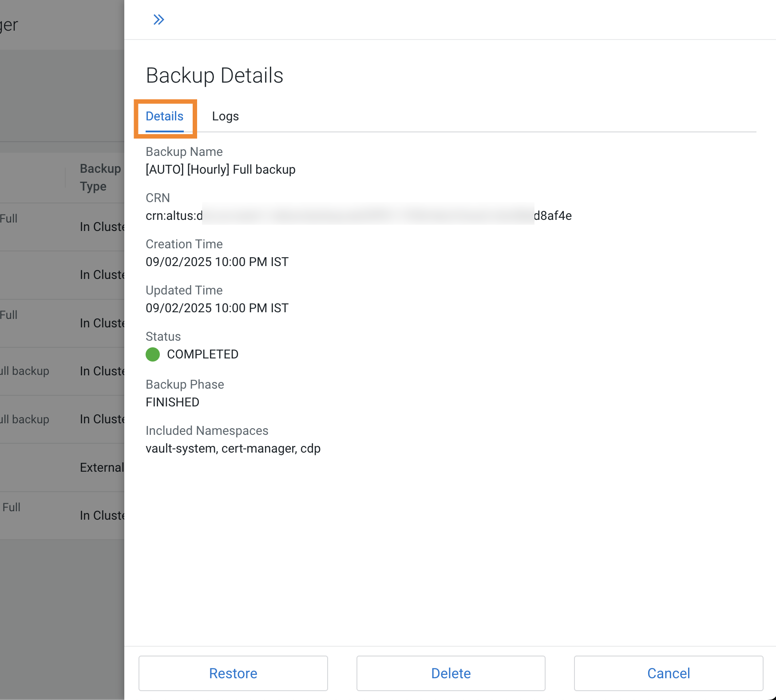Click the Updated Time value
The image size is (776, 700).
tap(217, 308)
